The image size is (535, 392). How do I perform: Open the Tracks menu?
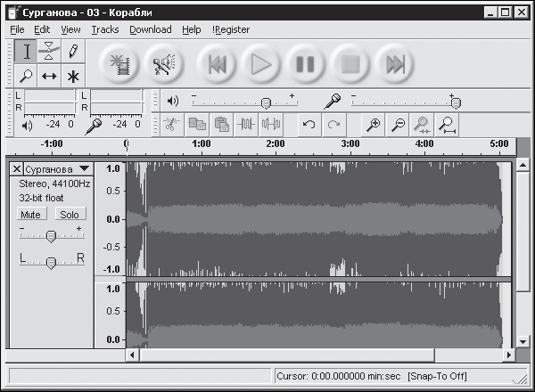(105, 30)
